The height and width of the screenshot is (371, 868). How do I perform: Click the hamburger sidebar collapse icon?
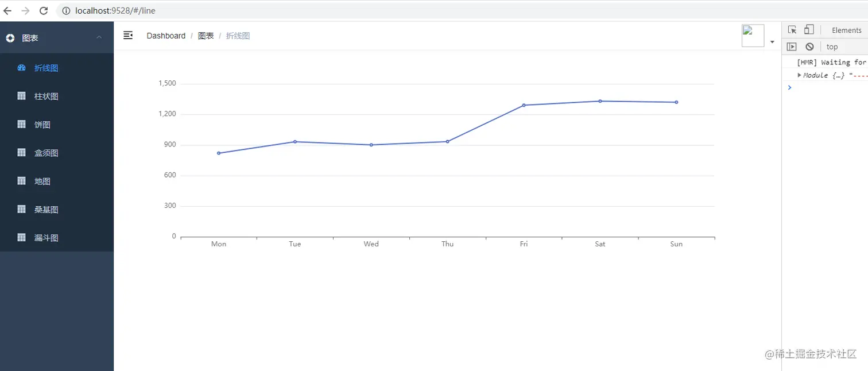[128, 36]
